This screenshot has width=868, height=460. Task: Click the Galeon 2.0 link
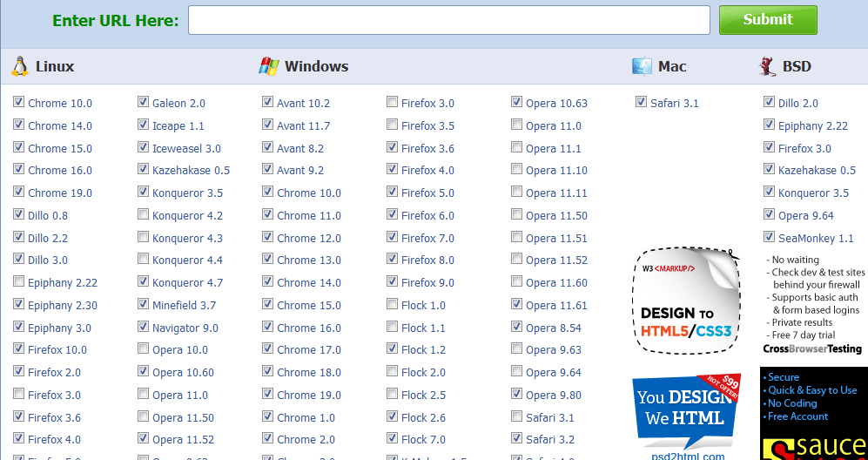178,103
